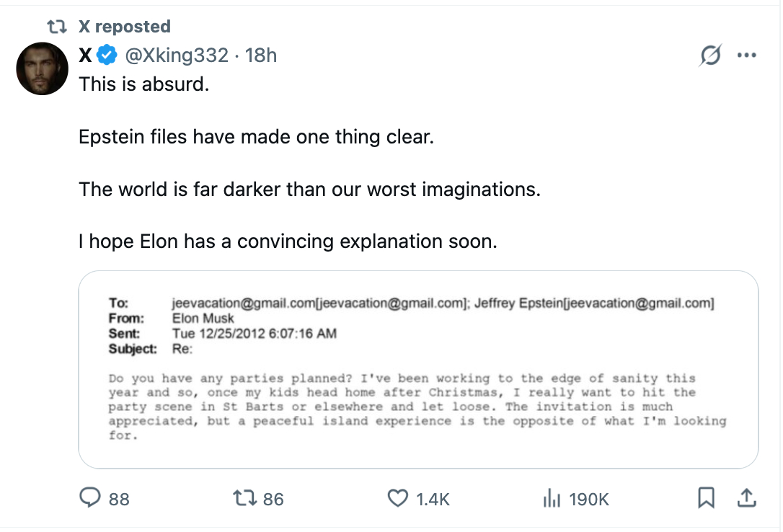
Task: Open the share menu arrow icon
Action: [x=746, y=497]
